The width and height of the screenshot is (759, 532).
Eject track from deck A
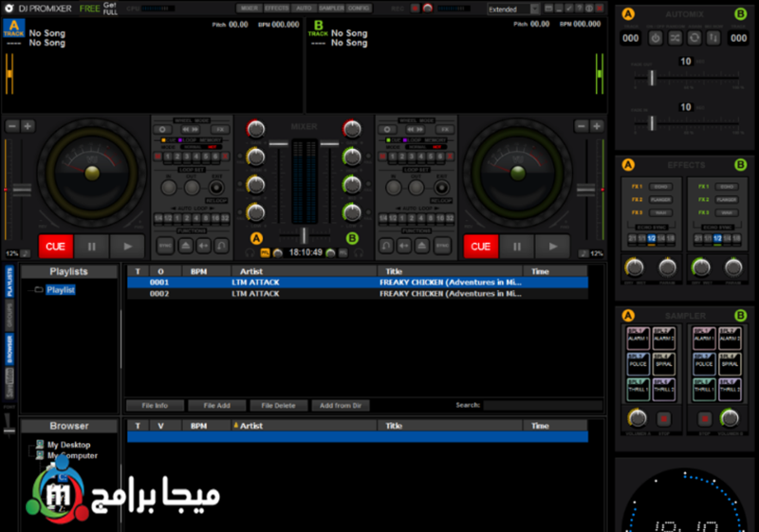tap(185, 246)
